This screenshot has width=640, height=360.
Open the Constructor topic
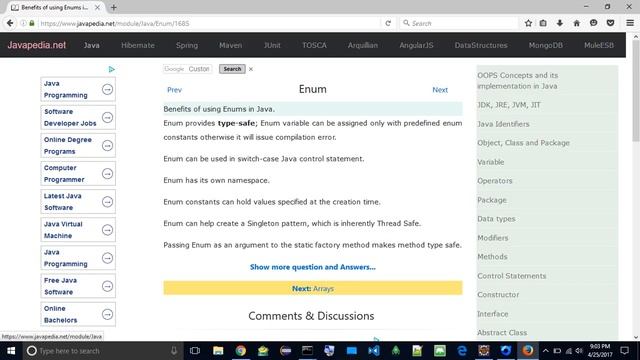coord(498,295)
